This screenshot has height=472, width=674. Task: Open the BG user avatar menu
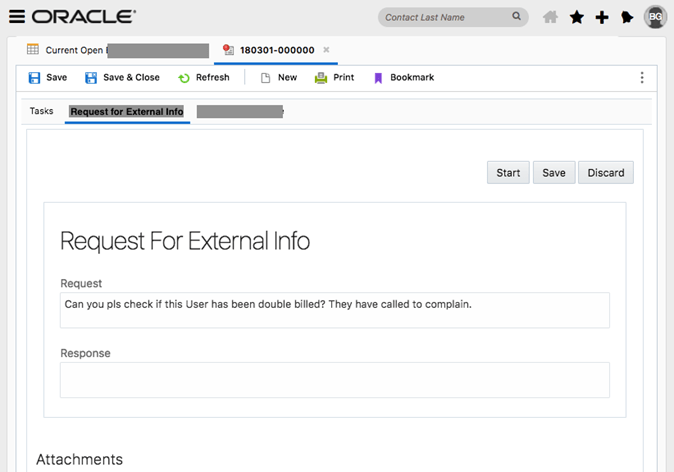(655, 17)
